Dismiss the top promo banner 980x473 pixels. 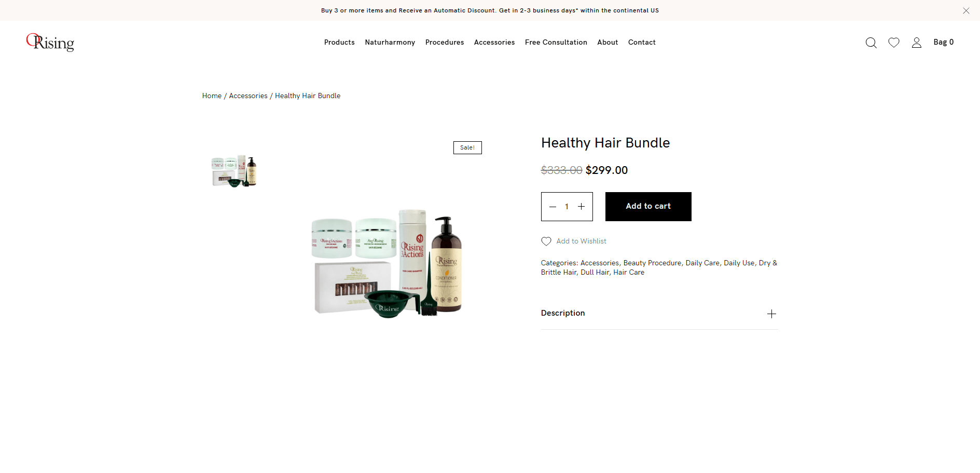click(x=966, y=10)
